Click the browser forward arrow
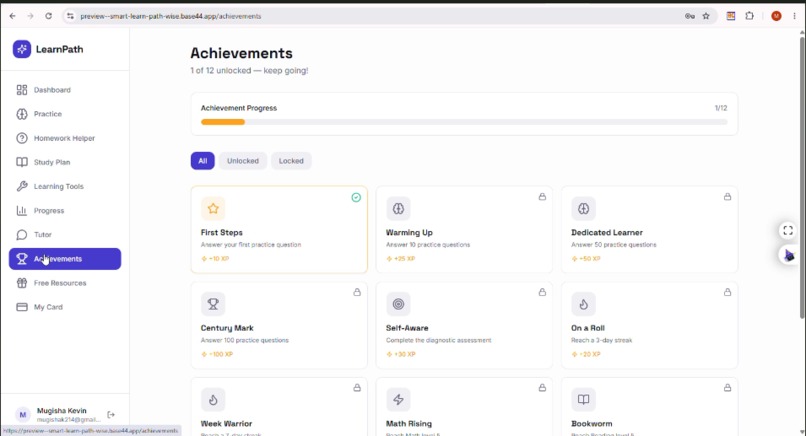Screen dimensions: 806x436 coord(30,16)
